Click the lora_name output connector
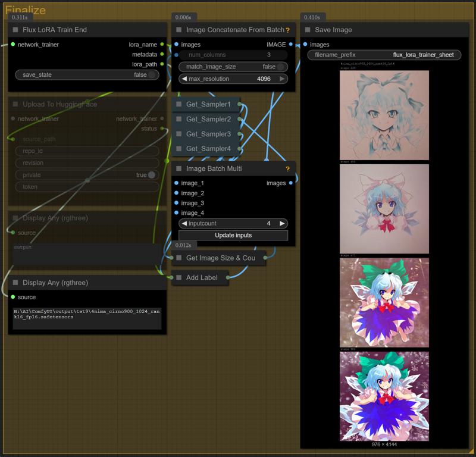476x457 pixels. coord(162,45)
